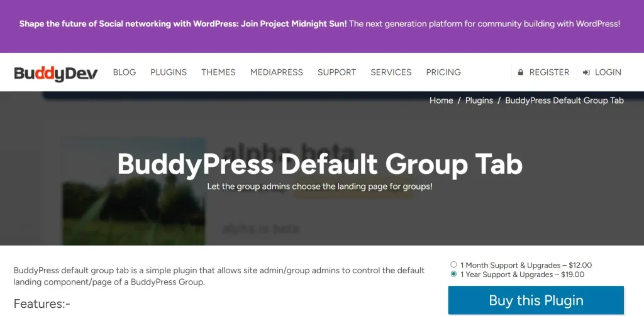Click Join Project Midnight Sun banner text
The height and width of the screenshot is (316, 644).
point(294,24)
